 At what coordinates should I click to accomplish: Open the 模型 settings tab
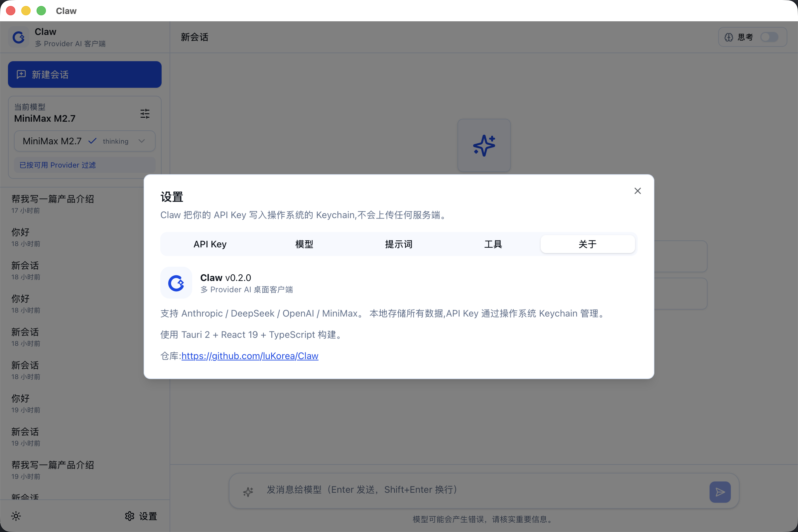click(304, 244)
